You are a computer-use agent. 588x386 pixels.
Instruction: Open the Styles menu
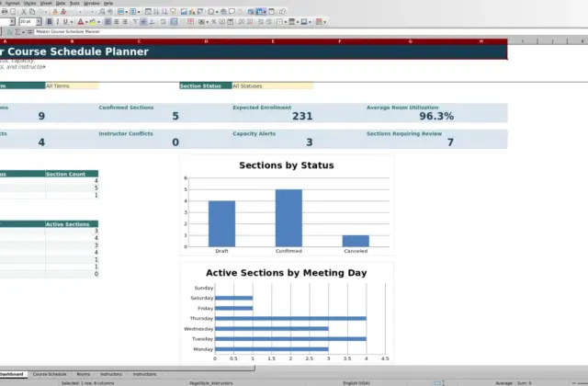coord(29,3)
